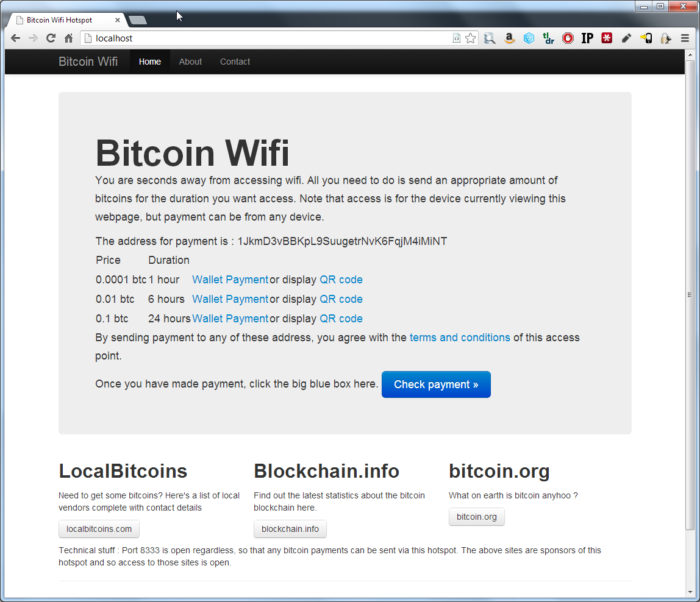This screenshot has width=700, height=602.
Task: Expand the page zoom icon in address bar
Action: [x=456, y=38]
